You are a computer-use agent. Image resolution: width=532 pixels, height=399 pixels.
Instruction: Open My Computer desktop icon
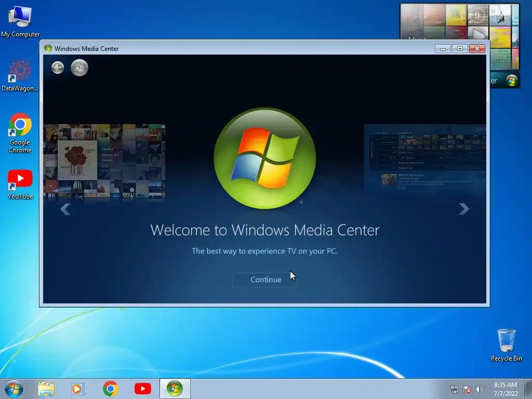(x=20, y=21)
